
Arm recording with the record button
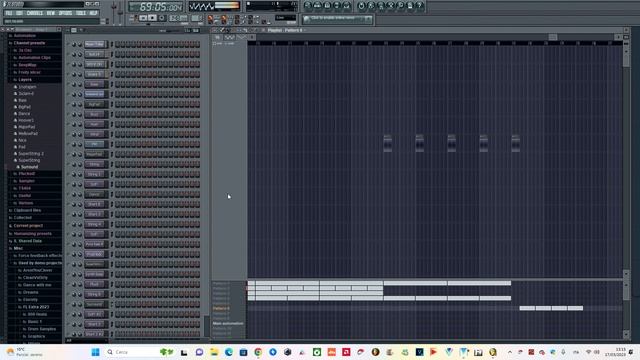pyautogui.click(x=162, y=18)
